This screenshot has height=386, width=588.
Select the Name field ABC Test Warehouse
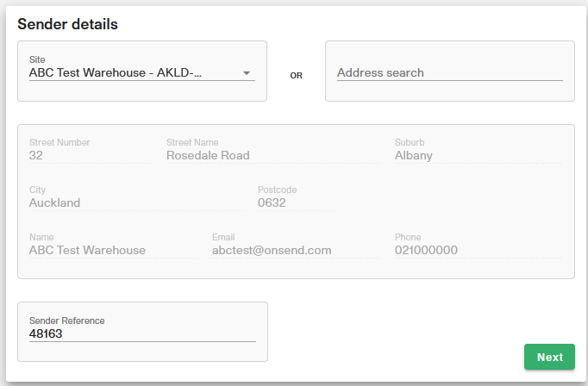(110, 251)
